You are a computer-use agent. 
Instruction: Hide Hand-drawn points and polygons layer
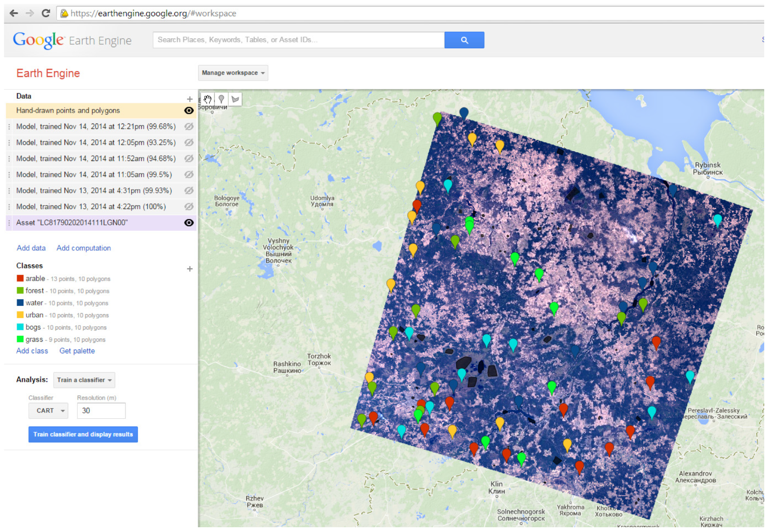[189, 110]
